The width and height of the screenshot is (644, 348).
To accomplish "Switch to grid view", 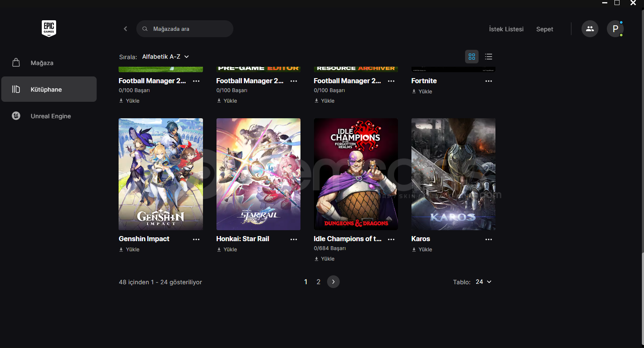I will click(472, 57).
